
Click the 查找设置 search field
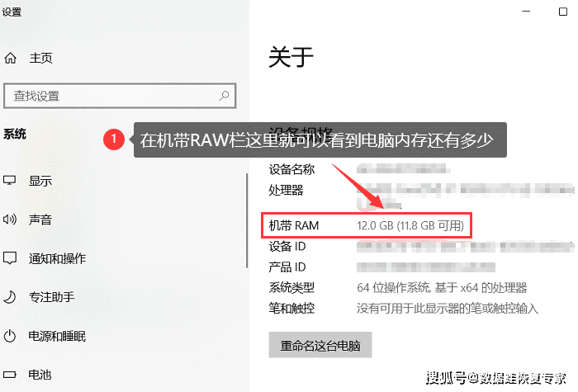coord(120,96)
